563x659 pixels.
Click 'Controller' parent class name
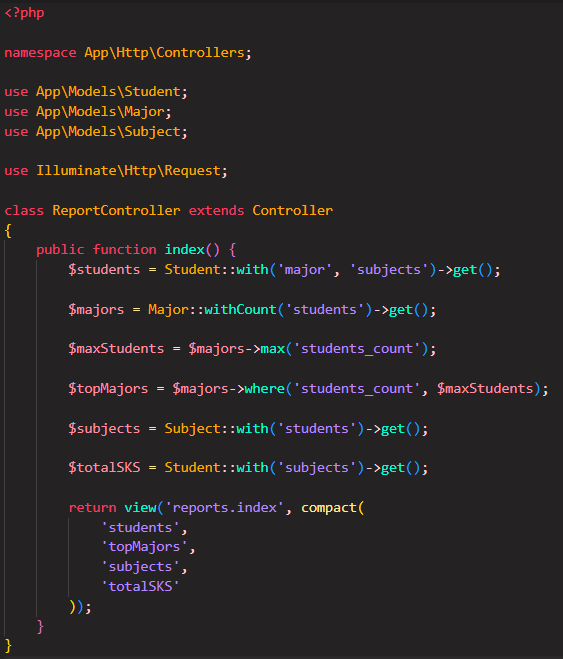point(292,210)
